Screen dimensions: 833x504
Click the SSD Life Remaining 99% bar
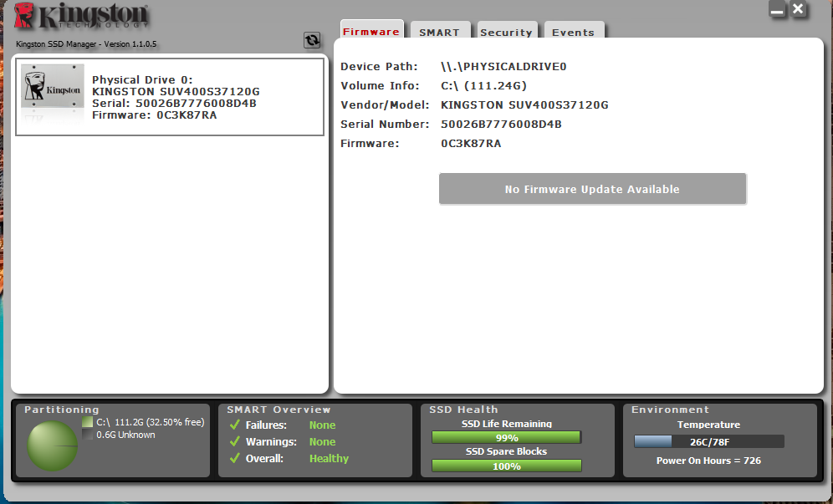(x=506, y=438)
